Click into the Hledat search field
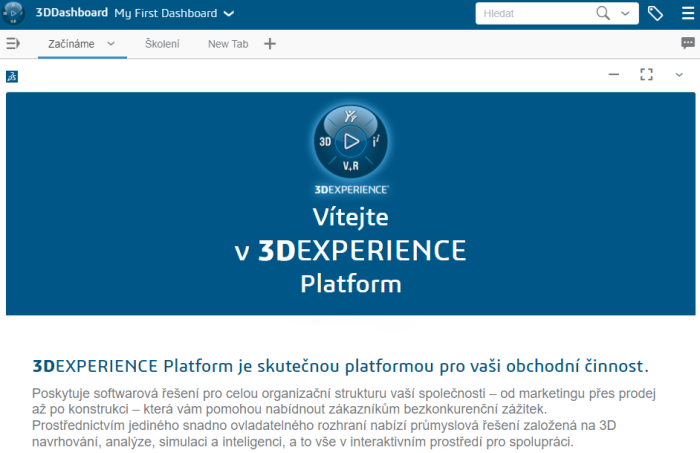 535,13
